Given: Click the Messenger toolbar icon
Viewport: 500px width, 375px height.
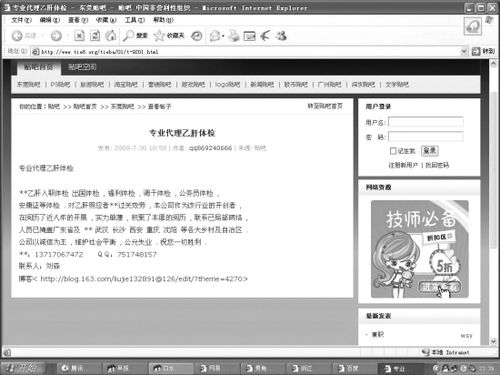Looking at the screenshot, I should 281,35.
